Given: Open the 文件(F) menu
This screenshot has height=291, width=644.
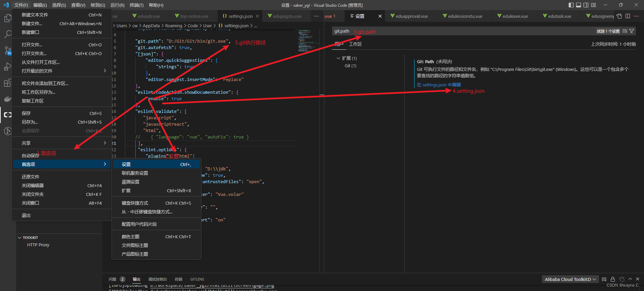Looking at the screenshot, I should [x=21, y=5].
